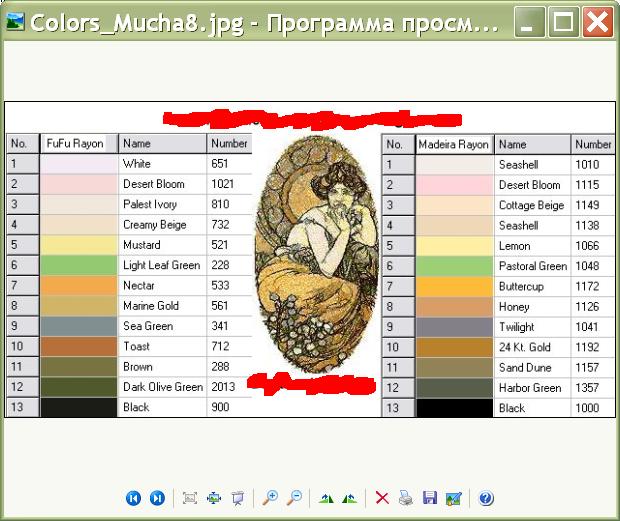Image resolution: width=620 pixels, height=521 pixels.
Task: Zoom out of the image
Action: pyautogui.click(x=294, y=498)
